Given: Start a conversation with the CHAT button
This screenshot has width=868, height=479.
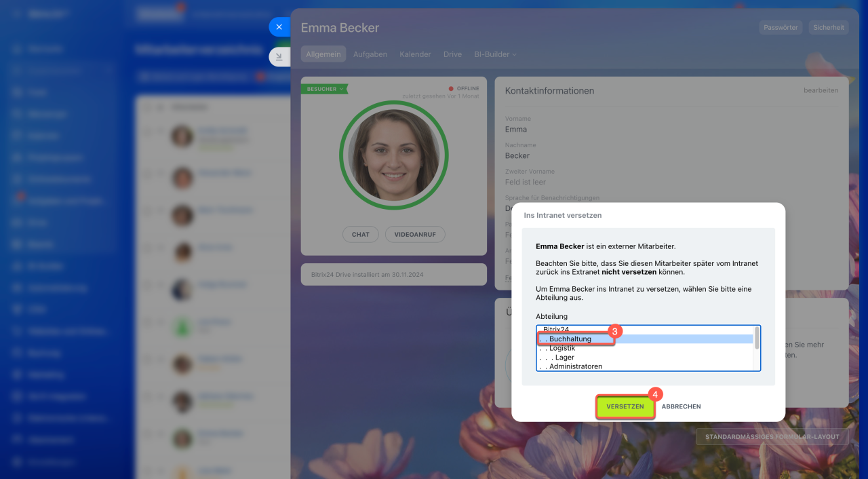Looking at the screenshot, I should tap(361, 234).
